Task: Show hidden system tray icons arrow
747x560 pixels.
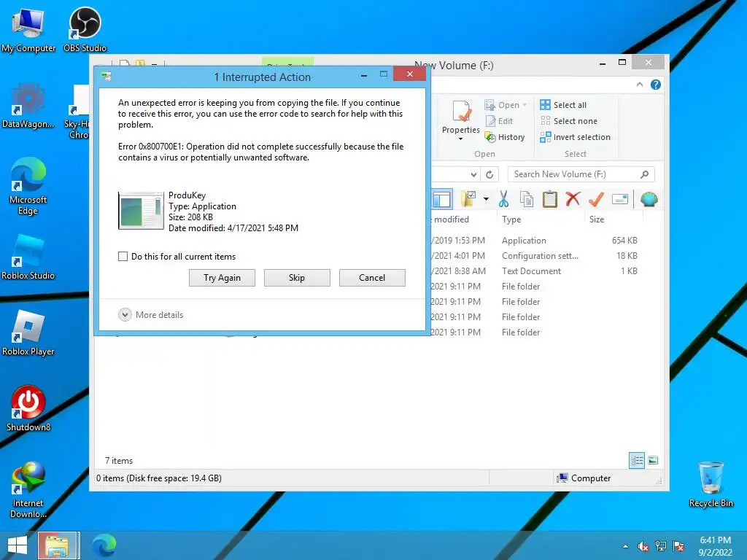Action: pos(625,546)
